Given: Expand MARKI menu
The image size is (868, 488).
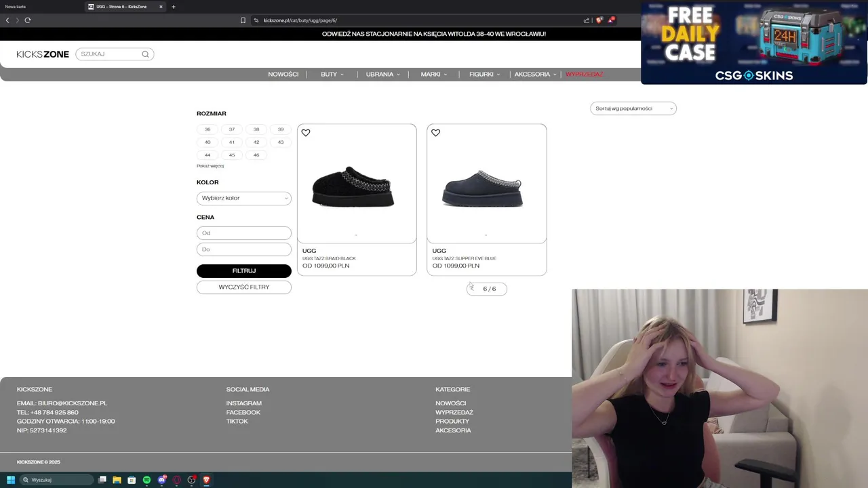Looking at the screenshot, I should click(x=434, y=75).
